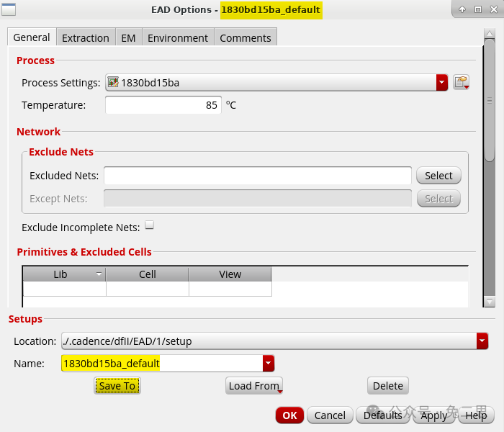
Task: Expand the Process Settings dropdown
Action: coord(442,82)
